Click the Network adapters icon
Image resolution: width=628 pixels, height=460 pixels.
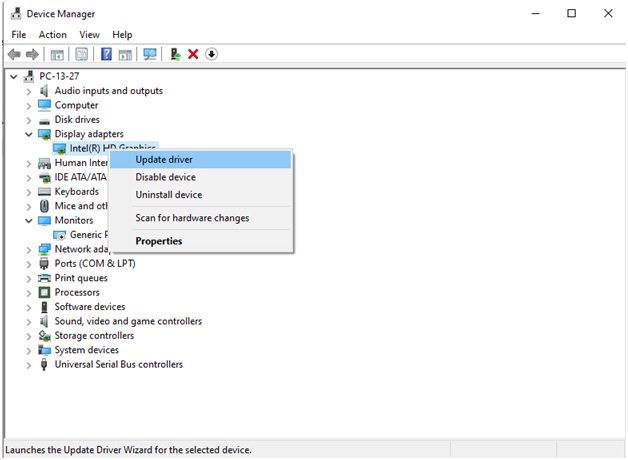[44, 249]
